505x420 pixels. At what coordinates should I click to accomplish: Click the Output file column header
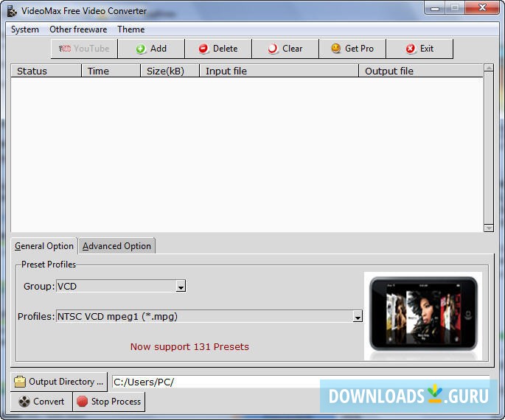(421, 71)
